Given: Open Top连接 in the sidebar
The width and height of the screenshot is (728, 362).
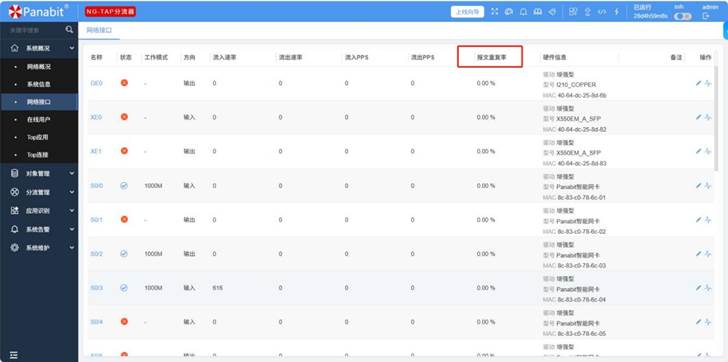Looking at the screenshot, I should point(39,155).
